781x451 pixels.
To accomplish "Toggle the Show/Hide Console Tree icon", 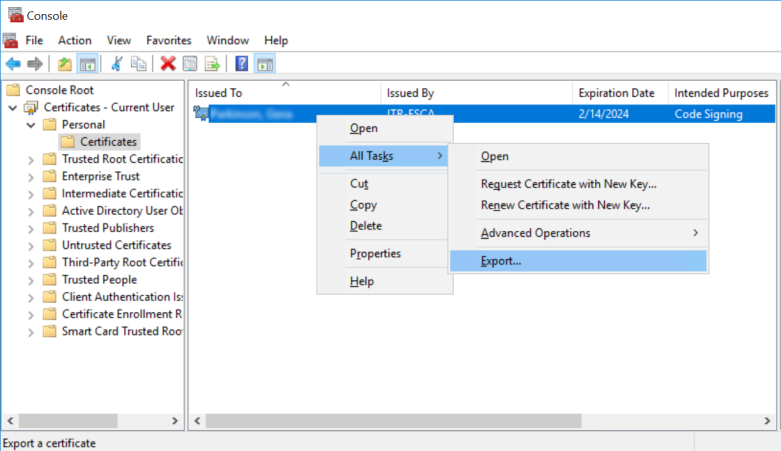I will [88, 64].
